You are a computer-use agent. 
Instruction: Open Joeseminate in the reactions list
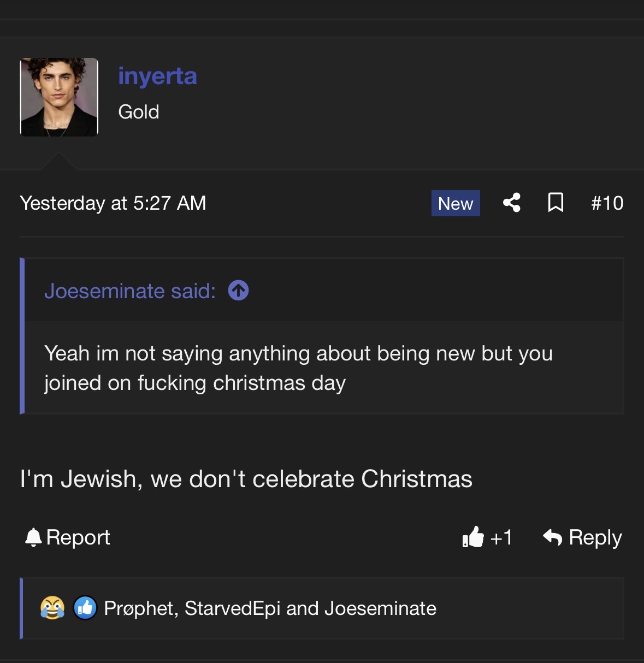click(x=380, y=608)
